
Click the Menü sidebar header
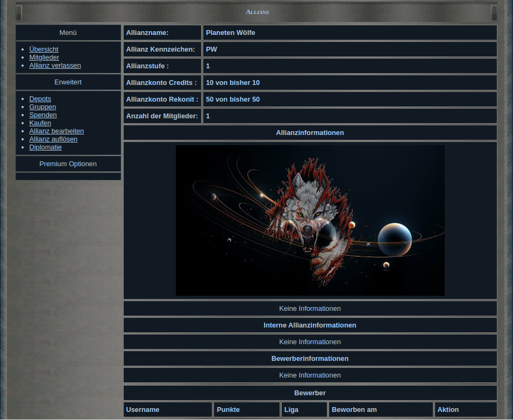68,33
